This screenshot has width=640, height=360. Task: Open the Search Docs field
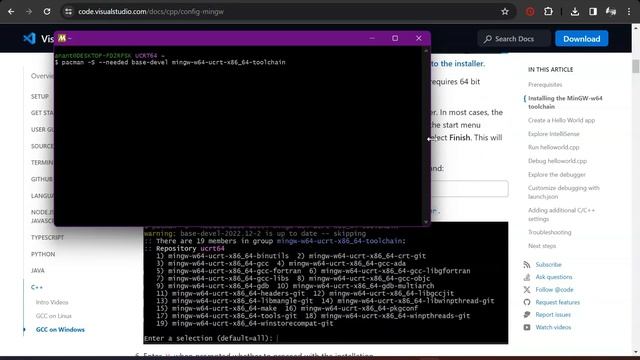click(514, 39)
